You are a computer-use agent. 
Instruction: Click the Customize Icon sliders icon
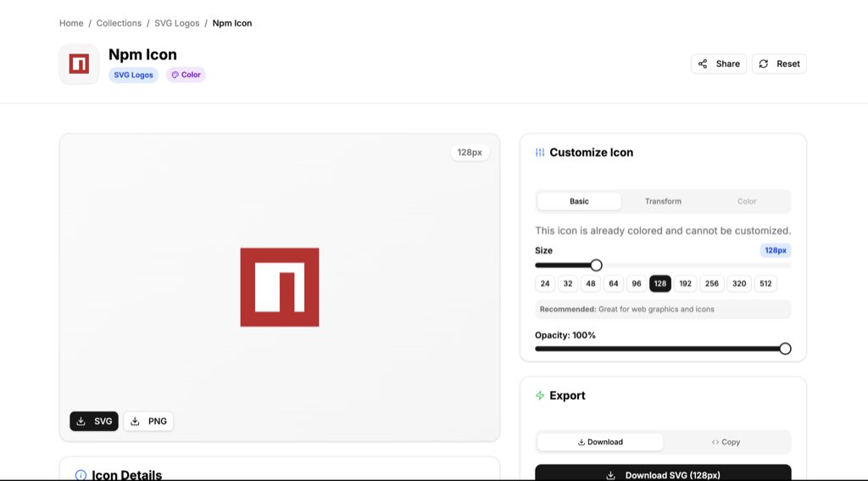point(540,153)
